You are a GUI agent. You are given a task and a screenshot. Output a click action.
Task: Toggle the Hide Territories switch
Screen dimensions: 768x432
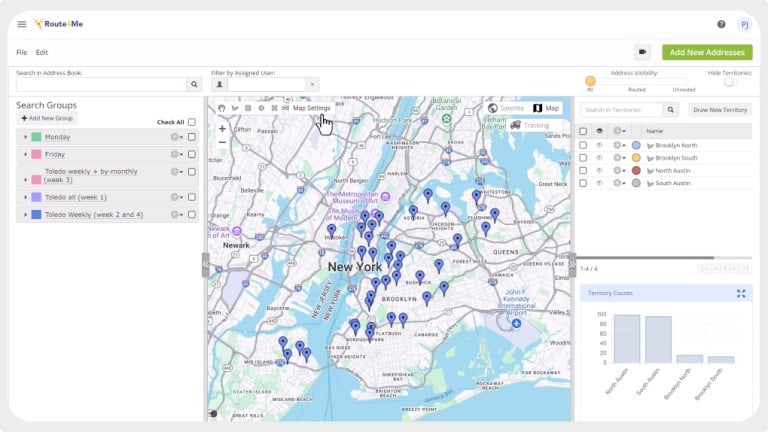pyautogui.click(x=730, y=82)
